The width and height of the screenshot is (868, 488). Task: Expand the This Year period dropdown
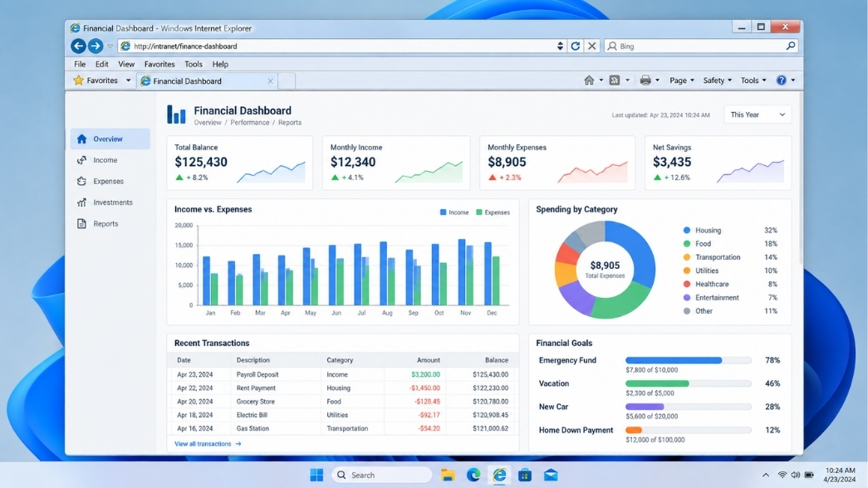click(x=758, y=115)
